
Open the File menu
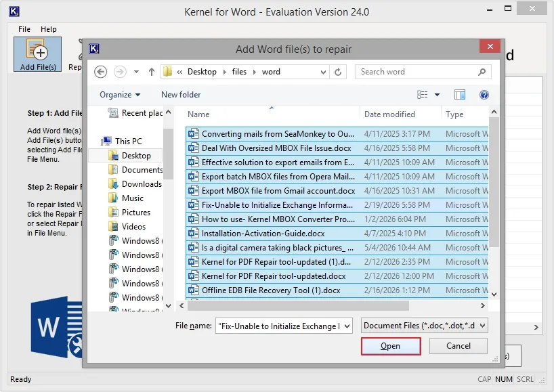coord(24,29)
